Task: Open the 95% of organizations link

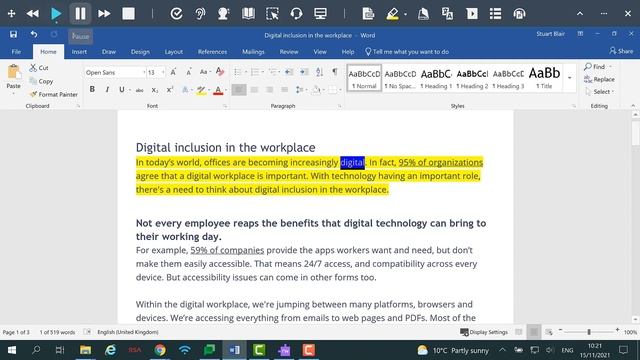Action: (x=440, y=162)
